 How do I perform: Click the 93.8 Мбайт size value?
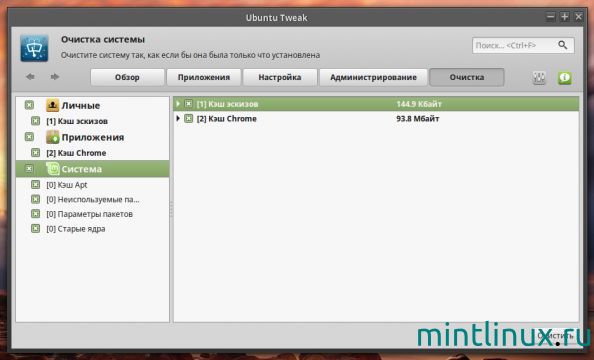[x=418, y=119]
